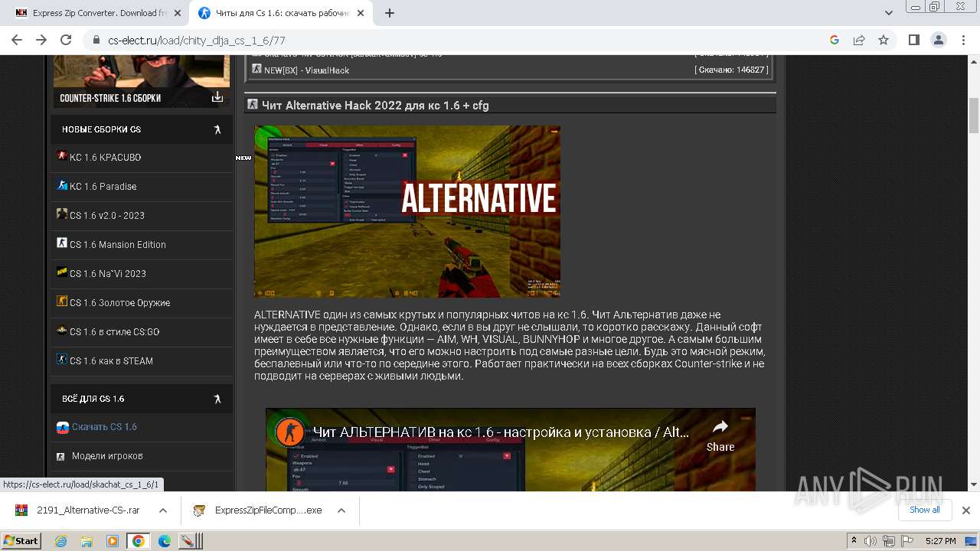Download Counter-Strike 1.6 сборки icon
The width and height of the screenshot is (980, 551).
(217, 97)
